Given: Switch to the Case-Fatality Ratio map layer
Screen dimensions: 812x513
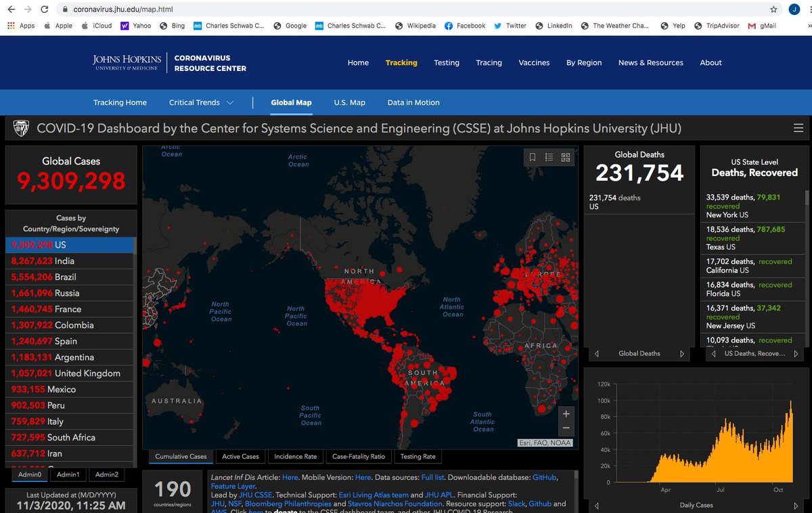Looking at the screenshot, I should [359, 456].
